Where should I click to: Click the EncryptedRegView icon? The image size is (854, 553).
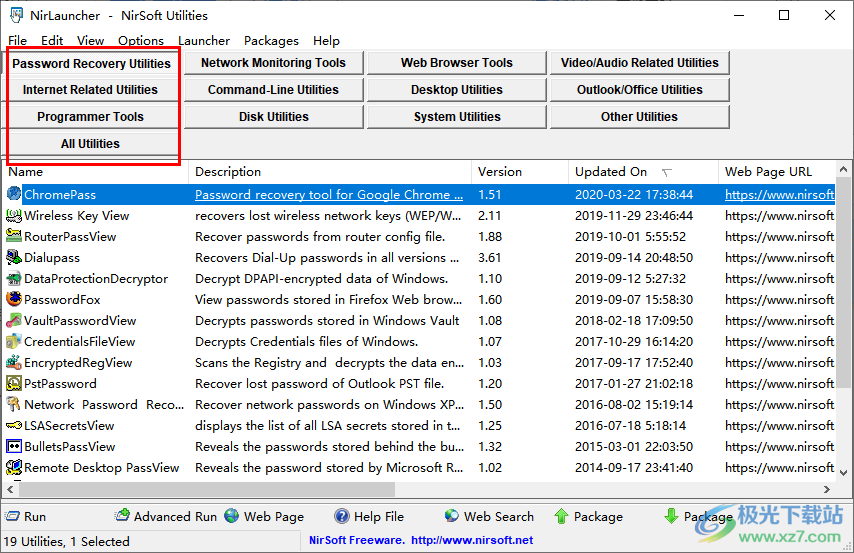[14, 362]
